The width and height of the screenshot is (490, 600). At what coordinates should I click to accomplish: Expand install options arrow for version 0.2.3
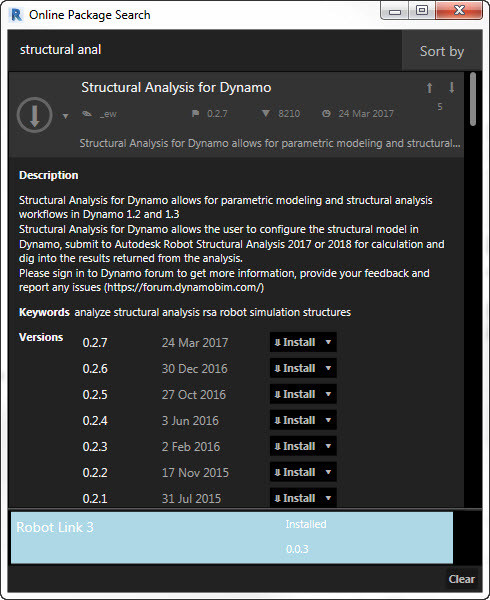[x=328, y=446]
